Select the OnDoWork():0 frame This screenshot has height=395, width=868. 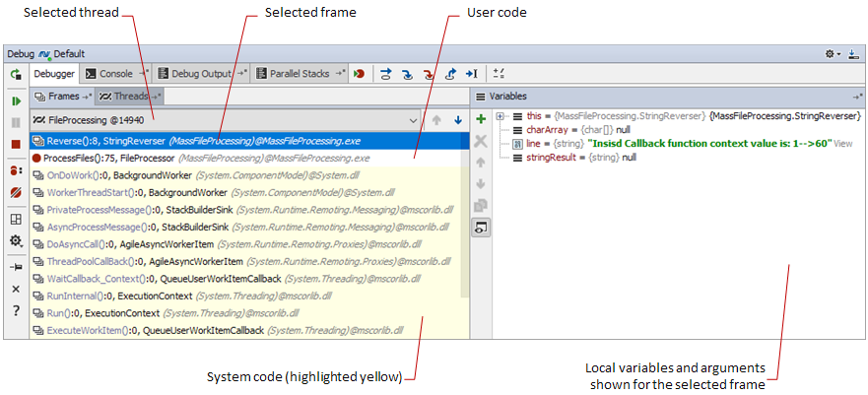(x=245, y=175)
